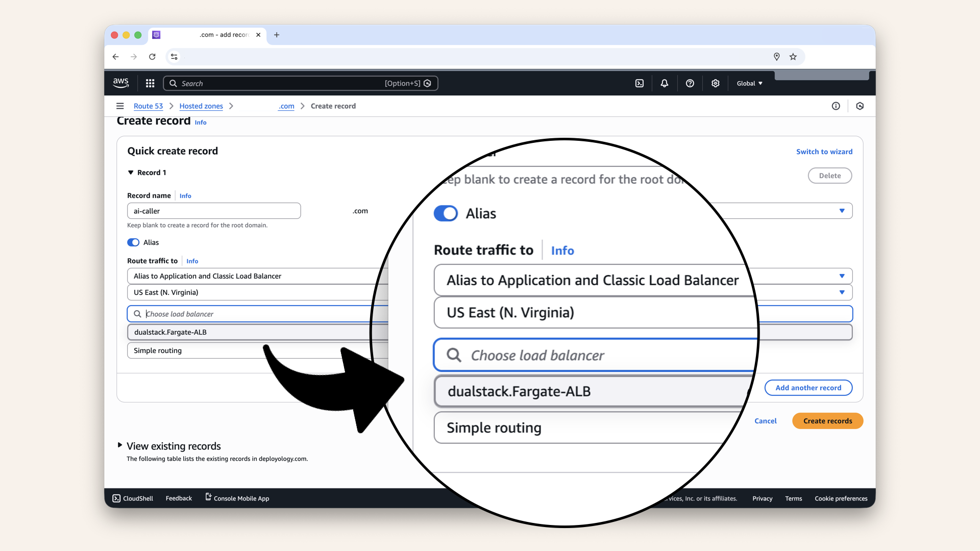Screen dimensions: 980x551
Task: Navigate to Hosted zones via breadcrumb
Action: (x=201, y=106)
